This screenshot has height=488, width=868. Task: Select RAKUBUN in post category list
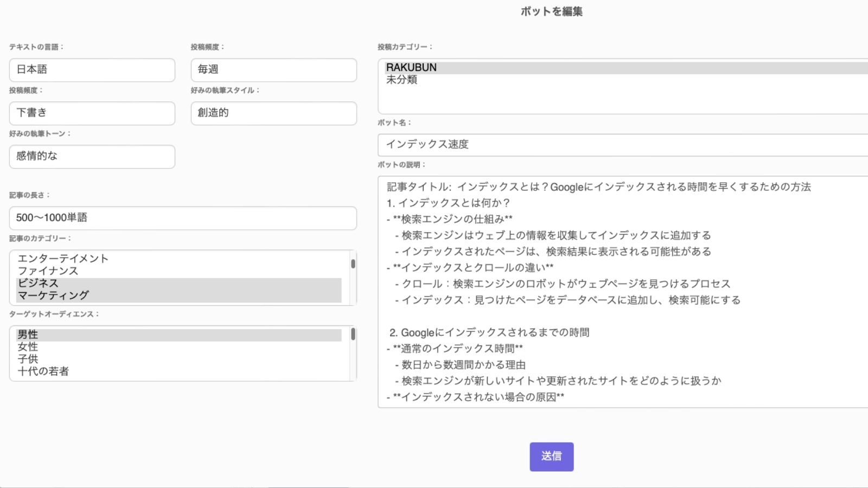pyautogui.click(x=411, y=68)
